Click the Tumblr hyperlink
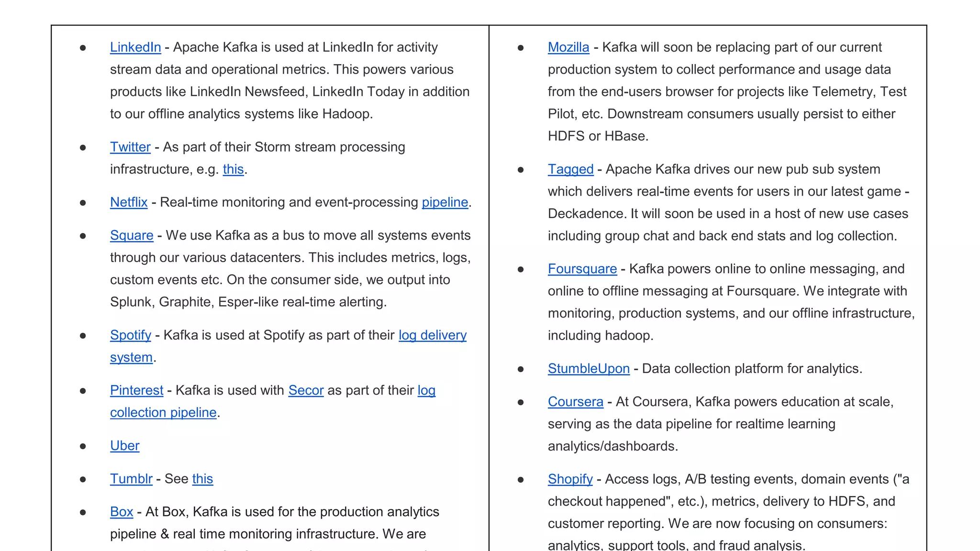The image size is (980, 551). click(x=131, y=479)
